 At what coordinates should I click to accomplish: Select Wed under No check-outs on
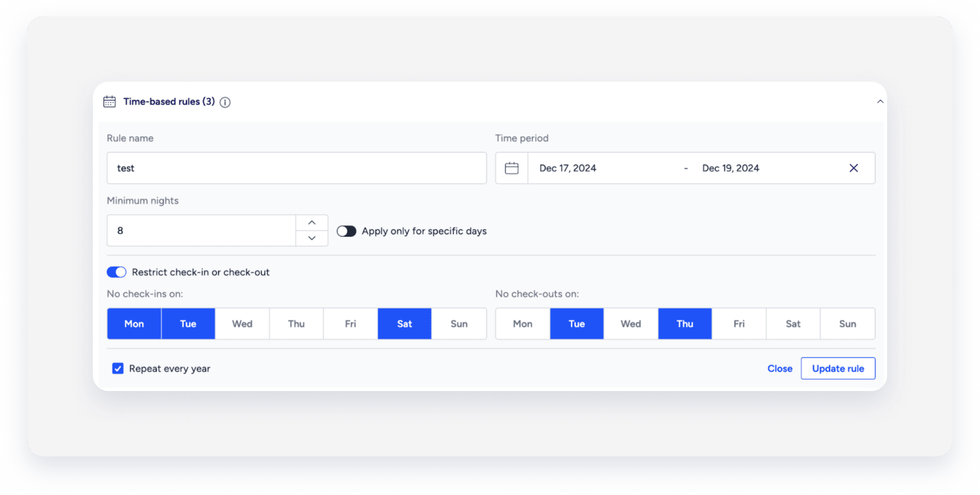point(631,324)
